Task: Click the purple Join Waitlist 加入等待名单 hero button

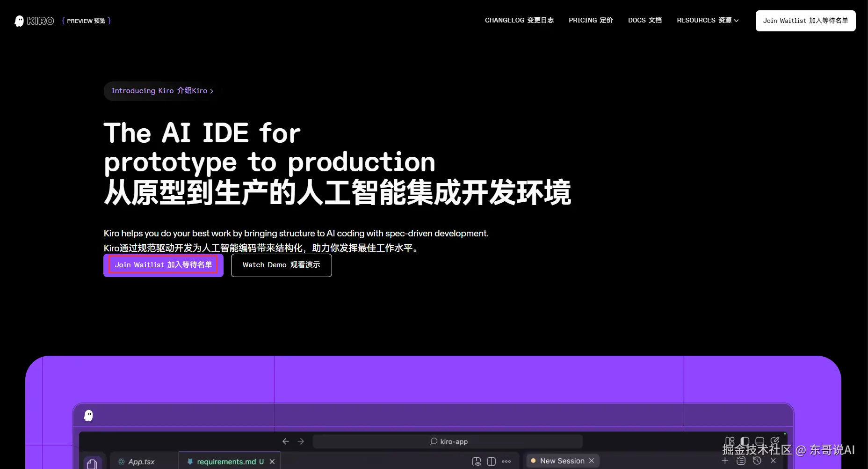Action: pos(163,265)
